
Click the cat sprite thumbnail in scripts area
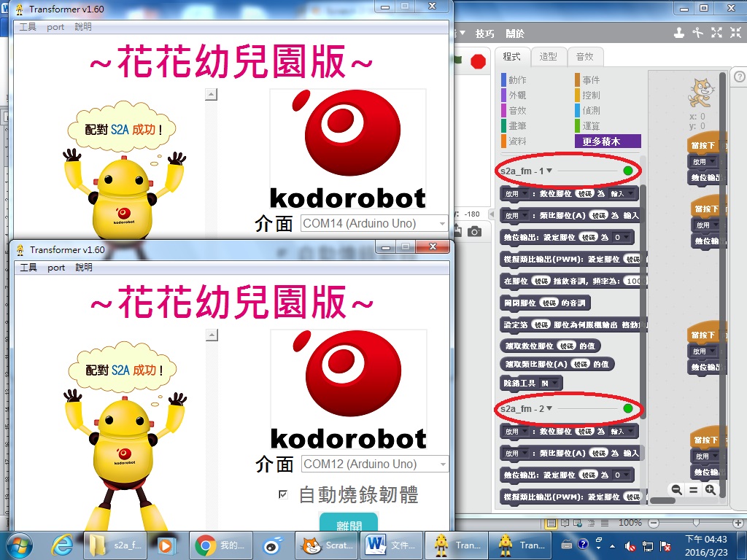tap(701, 93)
